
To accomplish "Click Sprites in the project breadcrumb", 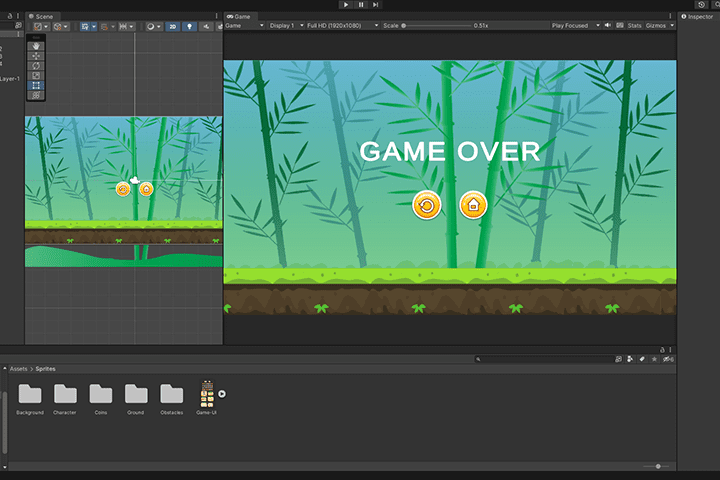I will point(45,369).
